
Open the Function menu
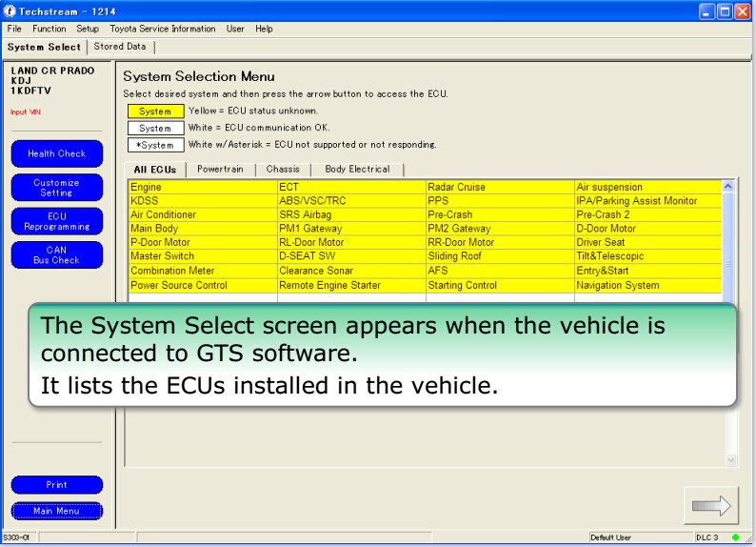click(x=49, y=30)
